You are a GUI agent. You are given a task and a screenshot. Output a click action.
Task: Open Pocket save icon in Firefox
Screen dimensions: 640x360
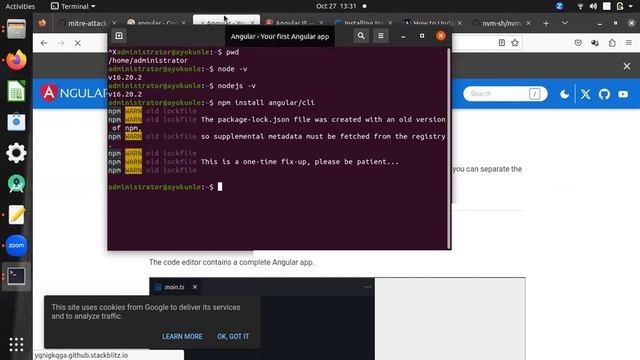578,43
